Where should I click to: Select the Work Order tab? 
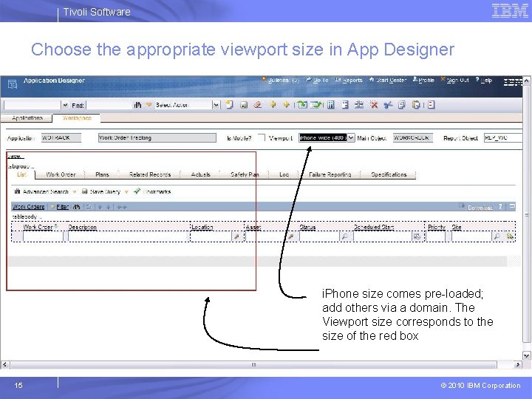coord(61,174)
